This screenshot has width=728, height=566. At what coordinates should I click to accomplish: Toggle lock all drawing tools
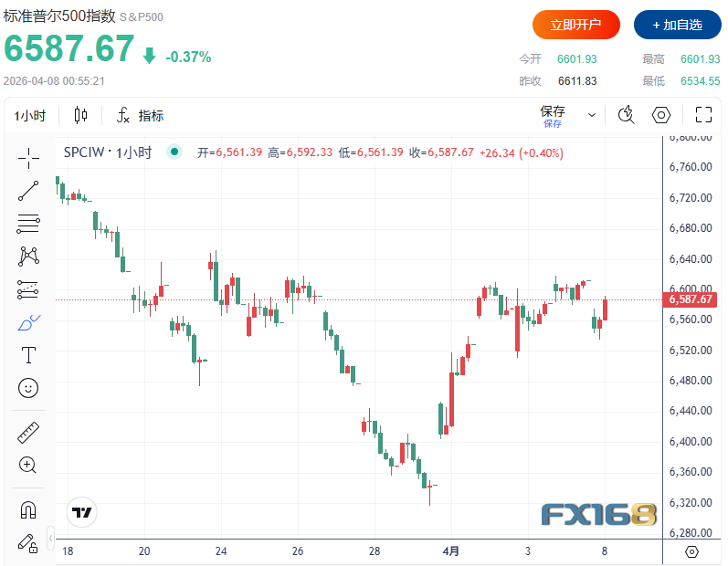[27, 543]
